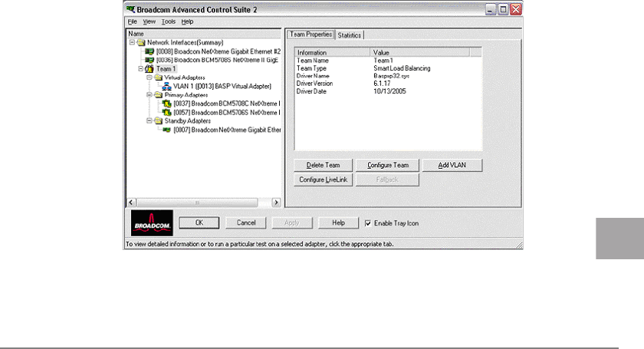Switch to the Statistics tab
The width and height of the screenshot is (644, 349).
pyautogui.click(x=350, y=35)
